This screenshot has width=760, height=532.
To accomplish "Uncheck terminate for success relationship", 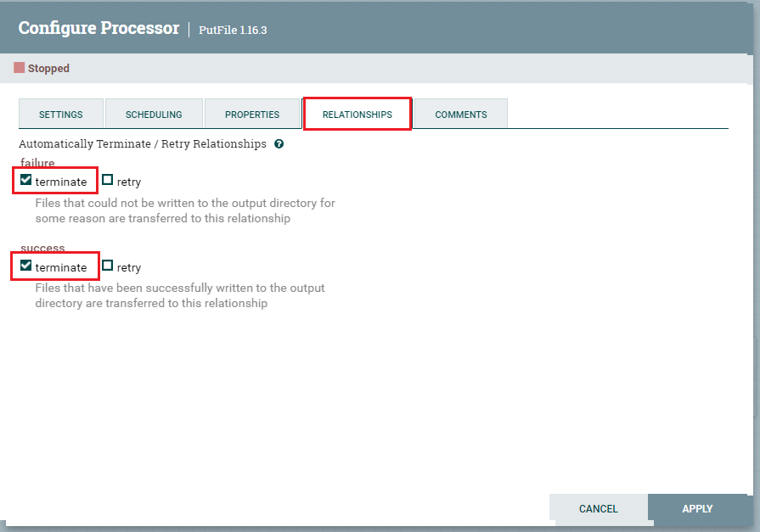I will 25,266.
